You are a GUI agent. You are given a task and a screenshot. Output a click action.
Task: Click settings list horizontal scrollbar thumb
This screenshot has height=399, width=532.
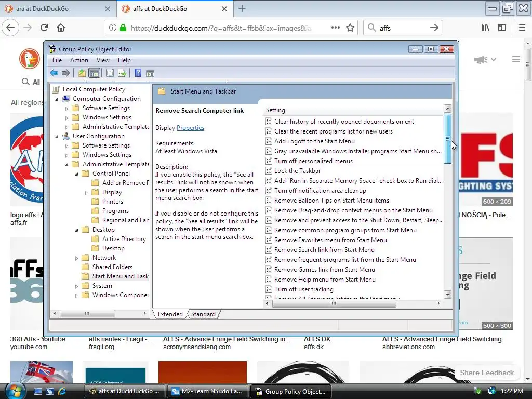click(334, 303)
